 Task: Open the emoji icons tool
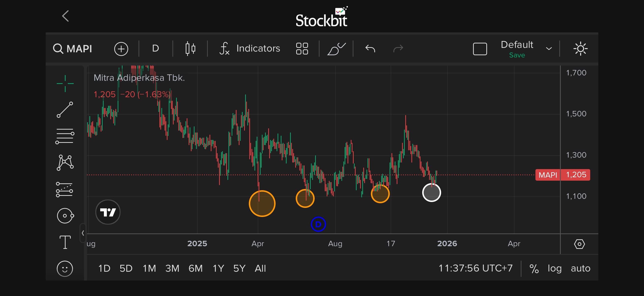65,269
